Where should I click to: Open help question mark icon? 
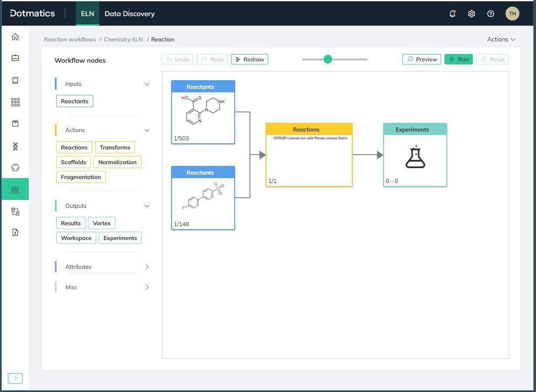491,14
